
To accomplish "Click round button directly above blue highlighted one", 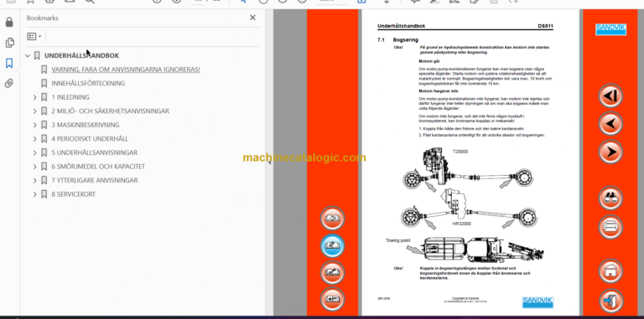I will pos(332,219).
